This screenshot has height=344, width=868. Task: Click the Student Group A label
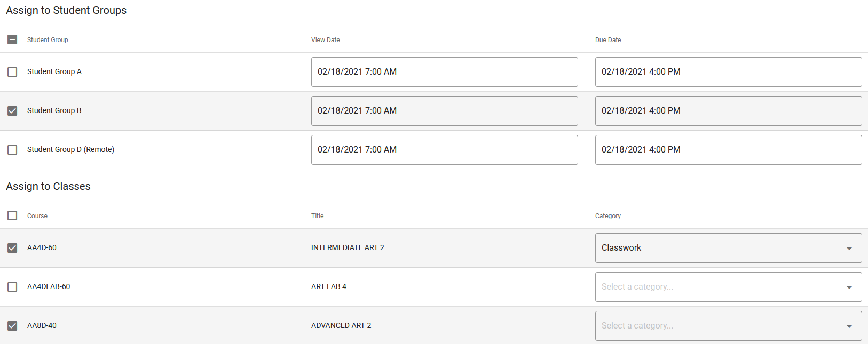(x=54, y=71)
